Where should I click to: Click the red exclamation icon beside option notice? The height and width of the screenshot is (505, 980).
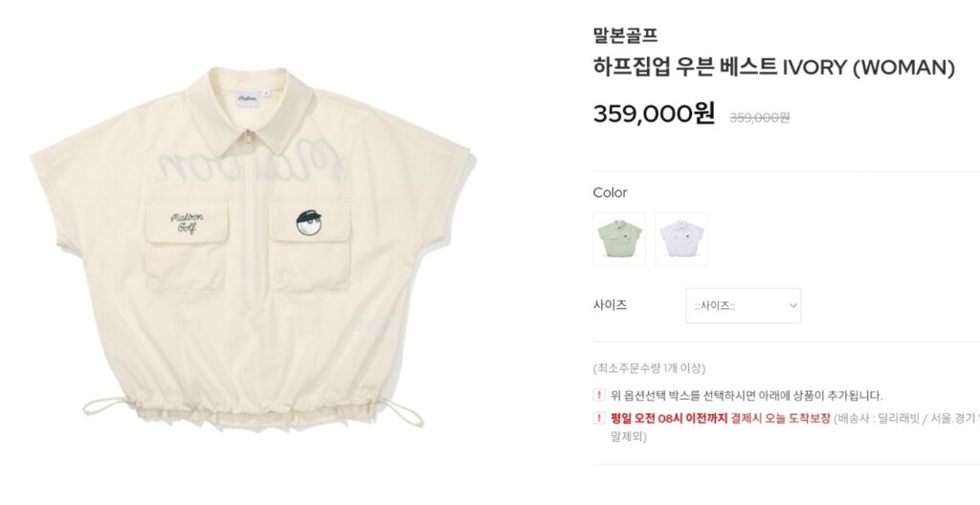[x=599, y=395]
